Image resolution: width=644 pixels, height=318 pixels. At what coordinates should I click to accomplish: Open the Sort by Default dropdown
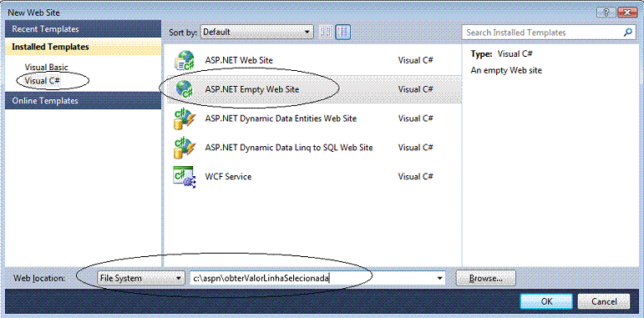pyautogui.click(x=256, y=32)
